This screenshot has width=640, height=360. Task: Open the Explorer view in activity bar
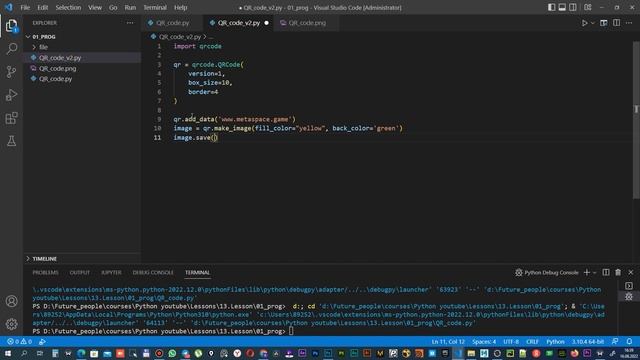pos(11,26)
